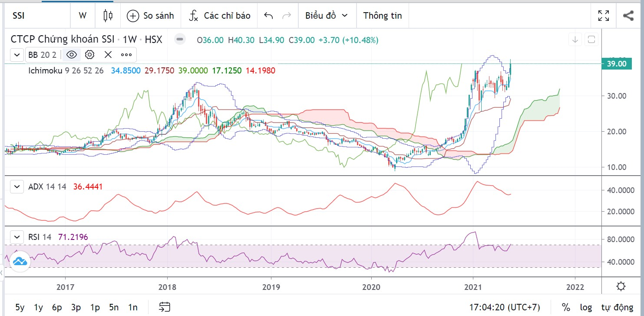
Task: Click the 2021 label on time axis
Action: coord(472,286)
